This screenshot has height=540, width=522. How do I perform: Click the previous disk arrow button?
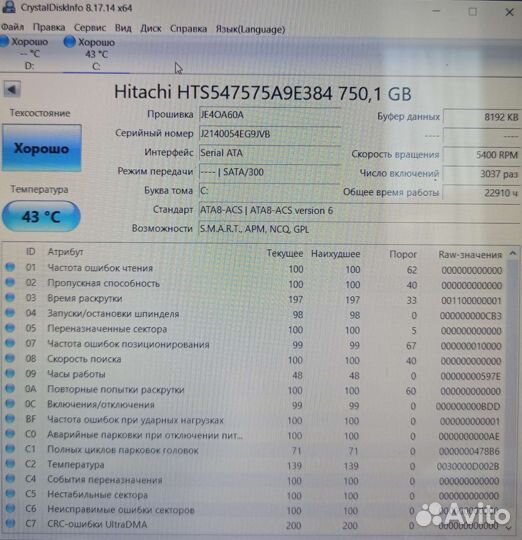click(12, 90)
